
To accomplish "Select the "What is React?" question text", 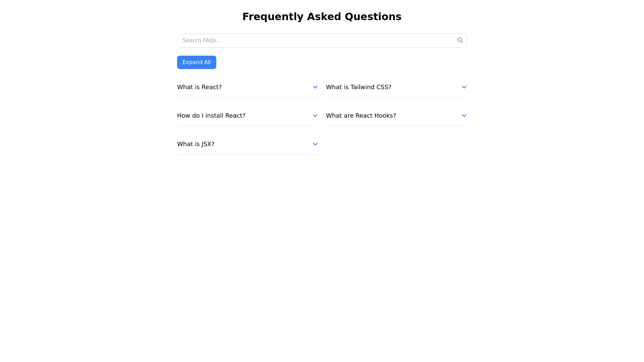I will pos(199,87).
